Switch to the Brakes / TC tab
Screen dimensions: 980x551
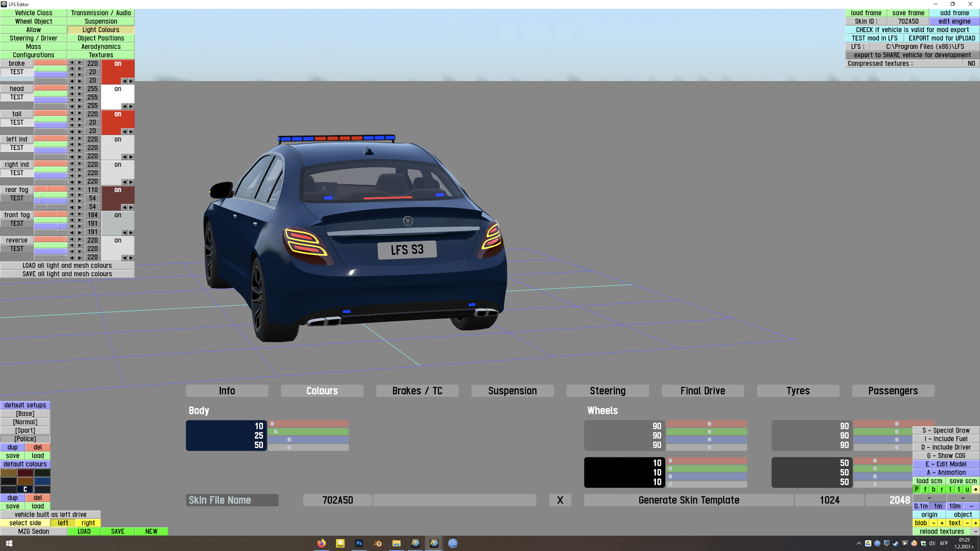pyautogui.click(x=417, y=391)
